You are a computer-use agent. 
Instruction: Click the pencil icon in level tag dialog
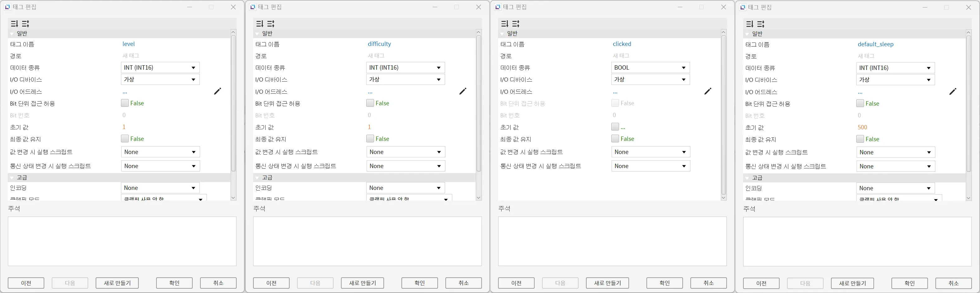click(x=217, y=91)
